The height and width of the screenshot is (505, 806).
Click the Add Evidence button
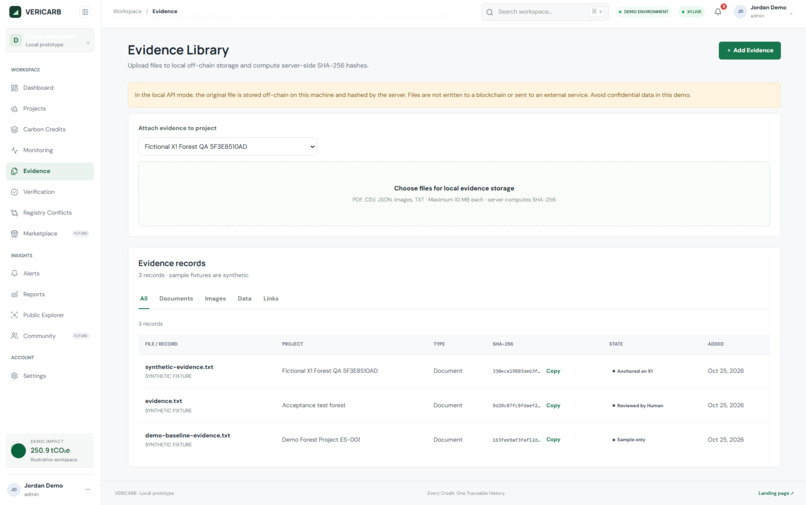coord(749,50)
